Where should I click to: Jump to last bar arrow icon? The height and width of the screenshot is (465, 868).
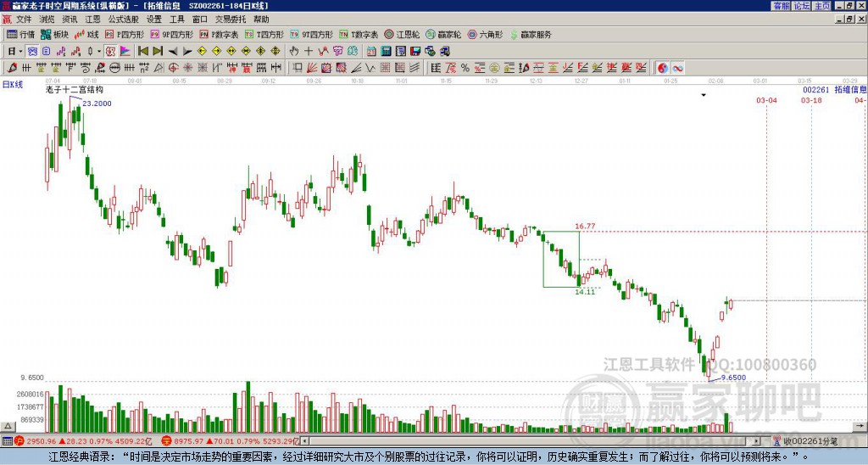(158, 52)
